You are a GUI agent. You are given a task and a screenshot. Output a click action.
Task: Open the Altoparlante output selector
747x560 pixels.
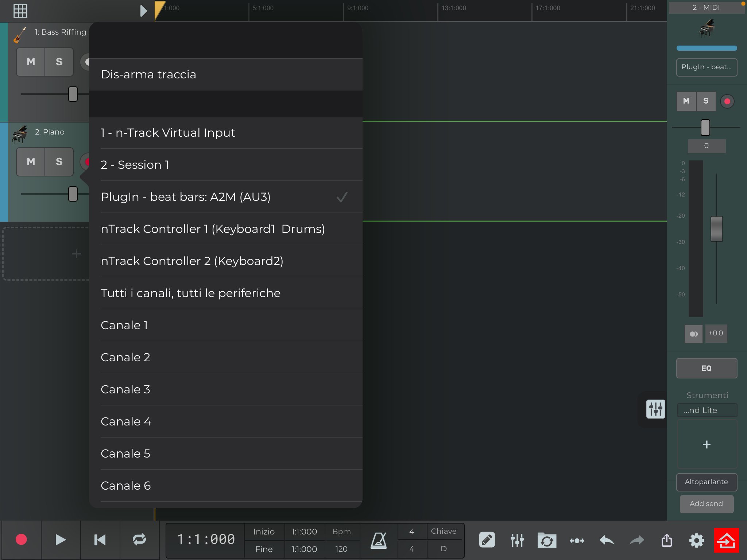click(707, 482)
